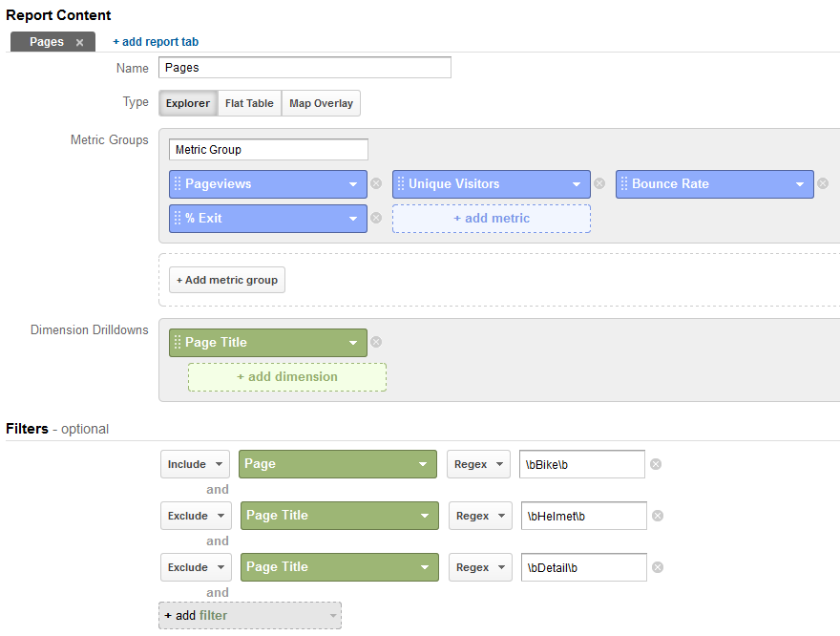This screenshot has width=840, height=636.
Task: Click the report Name input field
Action: pos(304,68)
